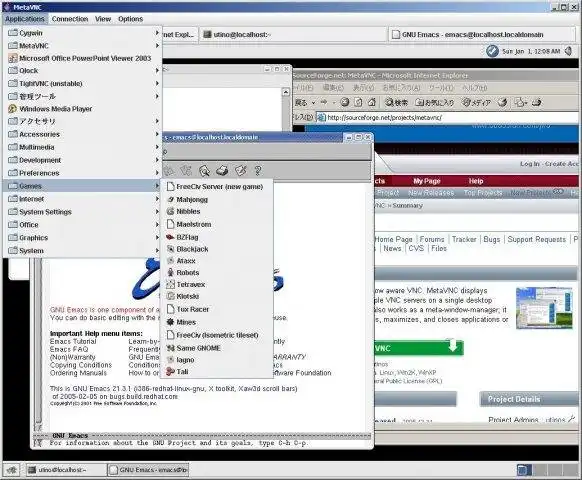The width and height of the screenshot is (582, 480).
Task: Launch the Blackjack game
Action: pos(217,249)
